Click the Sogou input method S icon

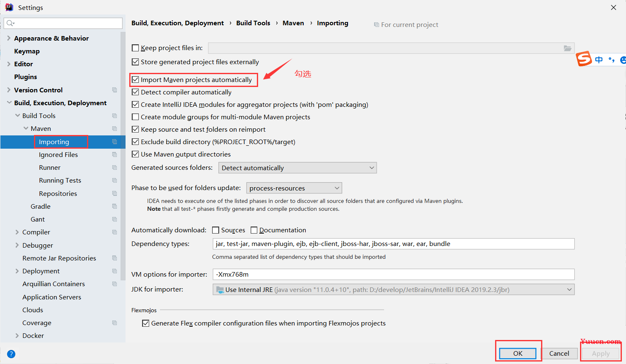[584, 58]
